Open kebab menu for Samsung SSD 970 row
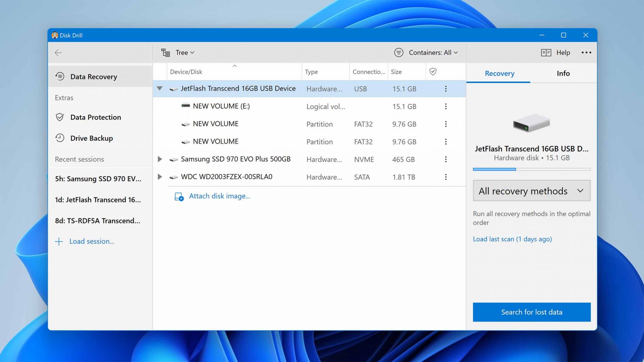 click(446, 159)
